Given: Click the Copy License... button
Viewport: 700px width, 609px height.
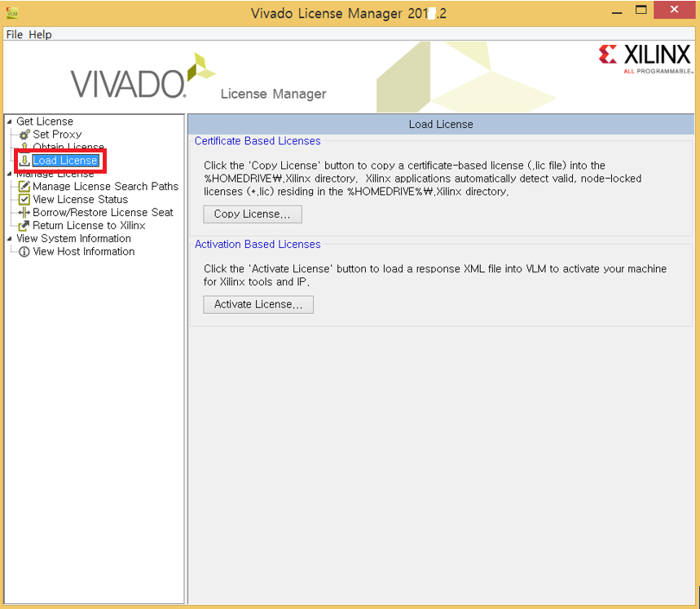Looking at the screenshot, I should point(253,214).
